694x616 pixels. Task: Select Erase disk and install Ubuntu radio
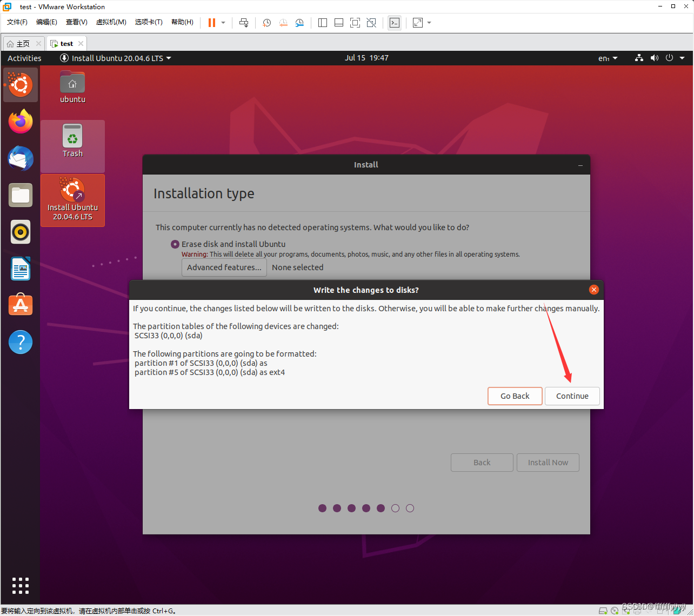(x=175, y=244)
